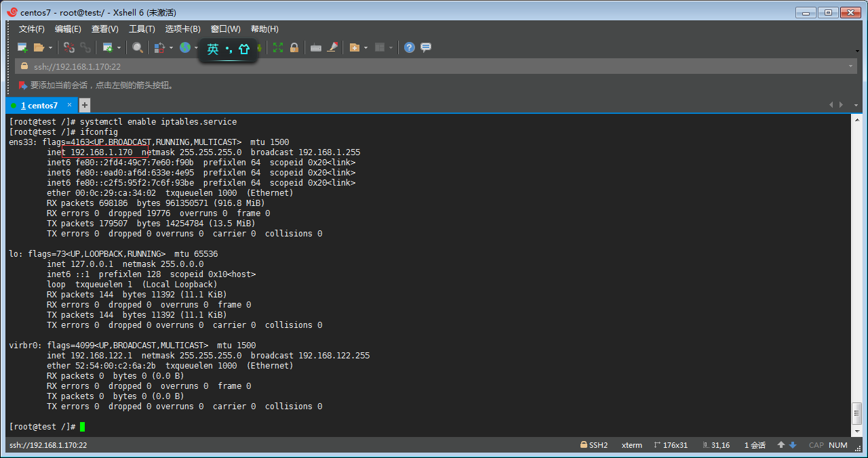This screenshot has height=458, width=868.
Task: Click the chat feedback bubble icon
Action: [x=426, y=47]
